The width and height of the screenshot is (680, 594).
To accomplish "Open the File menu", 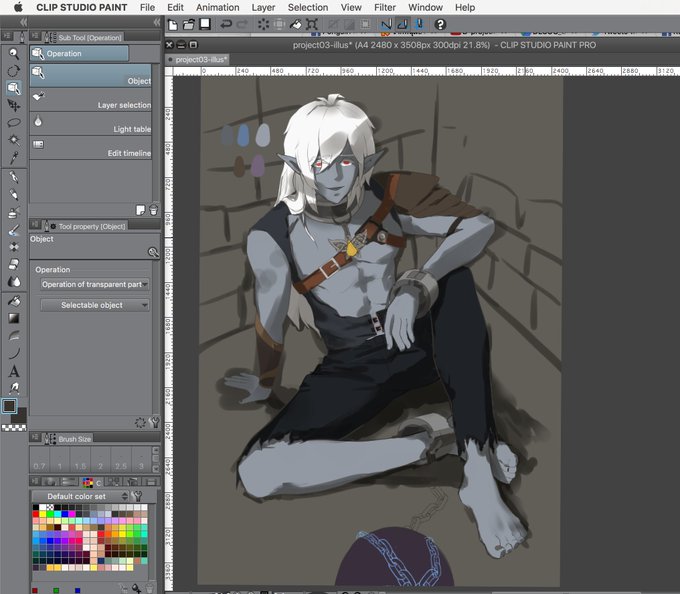I will tap(147, 7).
